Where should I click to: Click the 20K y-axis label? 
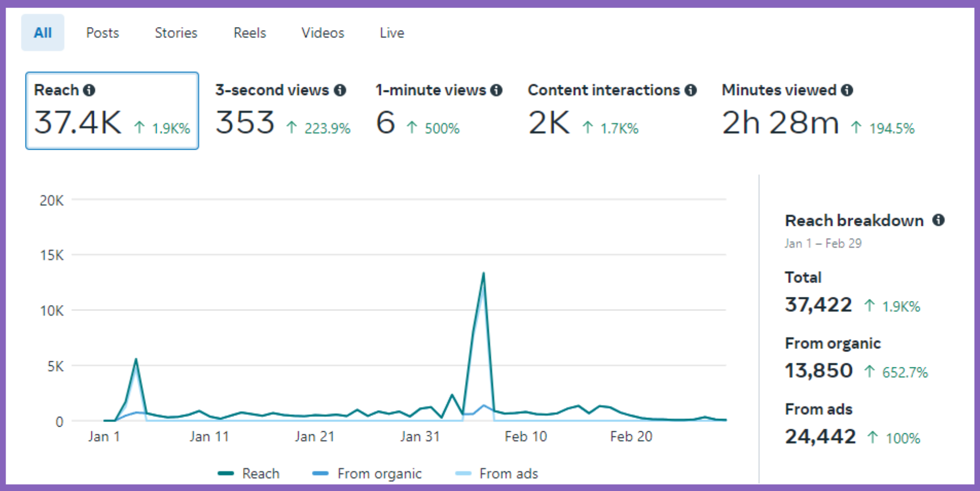click(52, 201)
